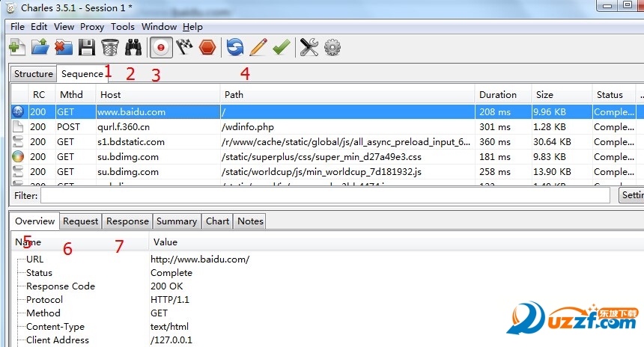Clear the session using the trash can icon
This screenshot has height=347, width=644.
109,47
